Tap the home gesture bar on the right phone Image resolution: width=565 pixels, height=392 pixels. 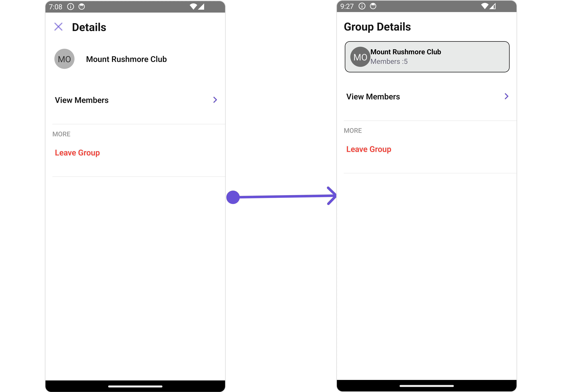point(426,386)
